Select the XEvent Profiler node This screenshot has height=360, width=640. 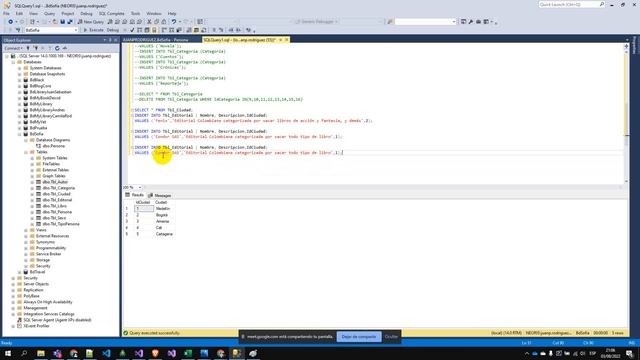tap(36, 326)
